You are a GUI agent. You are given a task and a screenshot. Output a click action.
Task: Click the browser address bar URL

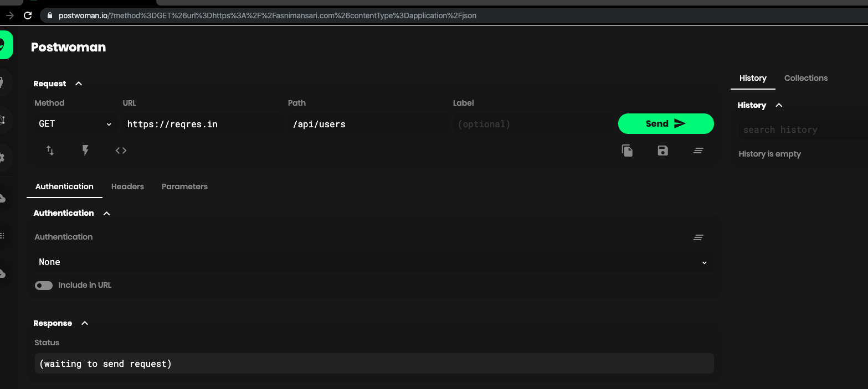268,15
